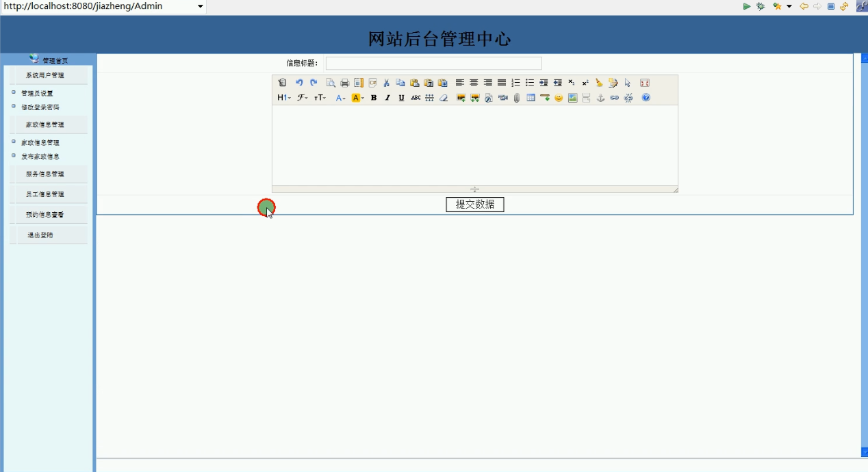The width and height of the screenshot is (868, 472).
Task: Insert a table using the table icon
Action: [531, 98]
